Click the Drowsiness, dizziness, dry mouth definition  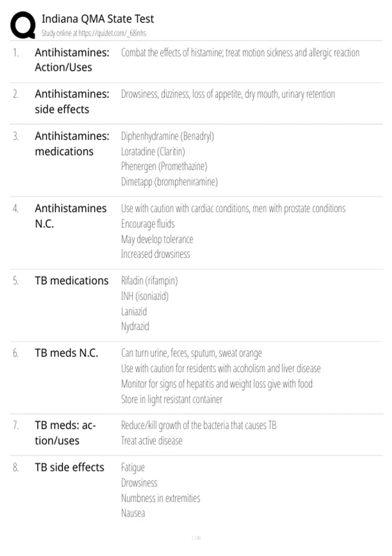(228, 94)
